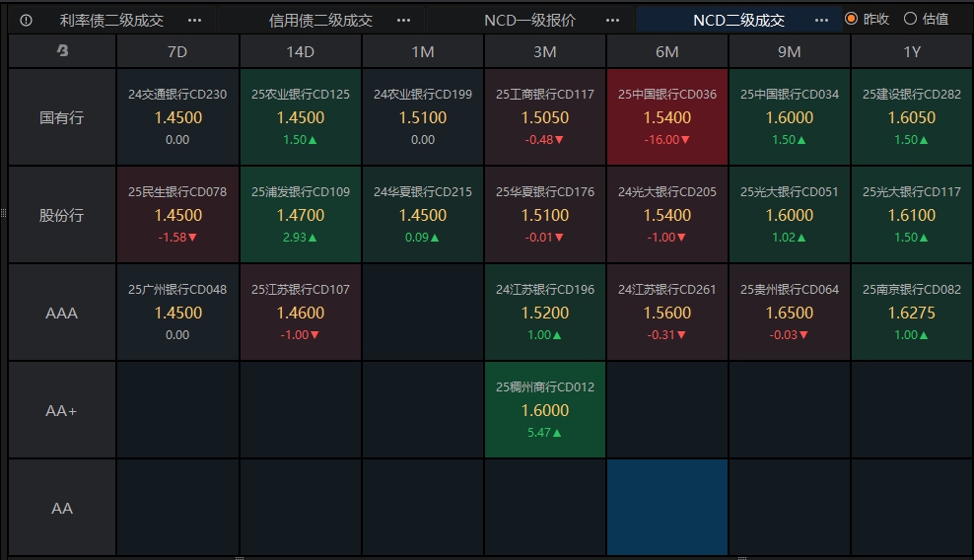Open the 24华夏银行CD215 cell
The width and height of the screenshot is (974, 560).
click(x=423, y=214)
